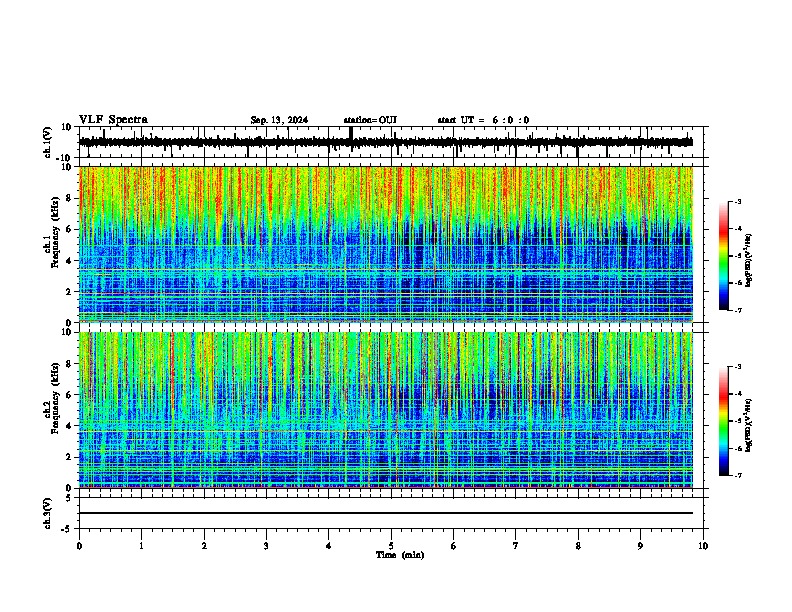The width and height of the screenshot is (792, 612).
Task: Click time axis tick label "7"
Action: click(x=516, y=546)
